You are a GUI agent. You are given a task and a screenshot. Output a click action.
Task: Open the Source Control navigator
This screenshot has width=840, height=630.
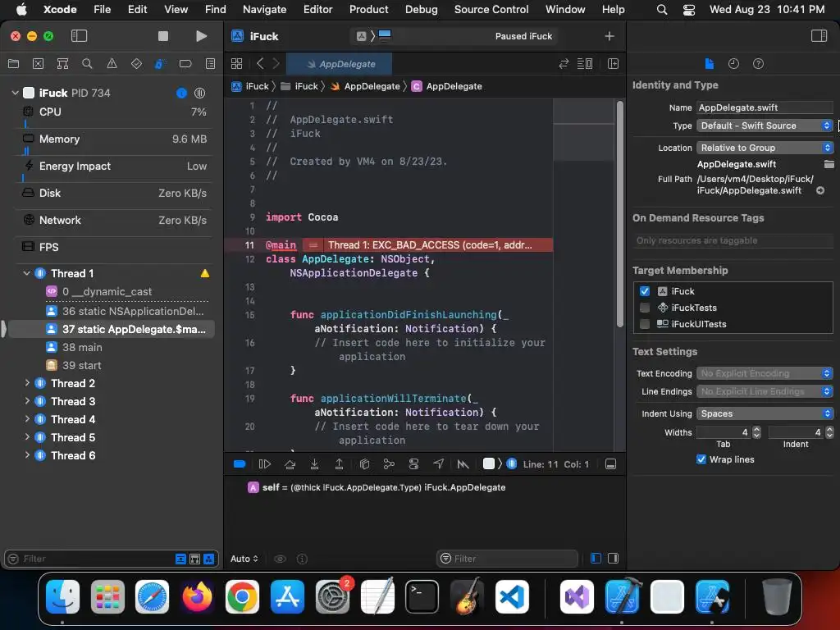coord(38,64)
